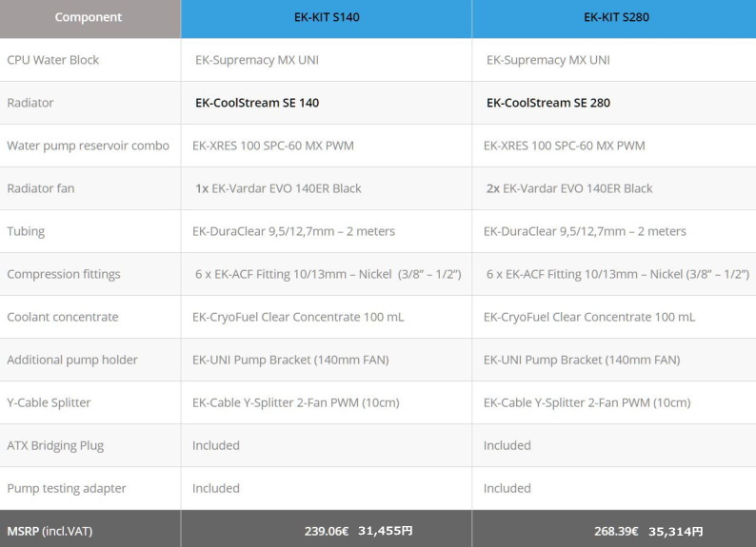756x547 pixels.
Task: Click the Component column header
Action: (x=89, y=17)
